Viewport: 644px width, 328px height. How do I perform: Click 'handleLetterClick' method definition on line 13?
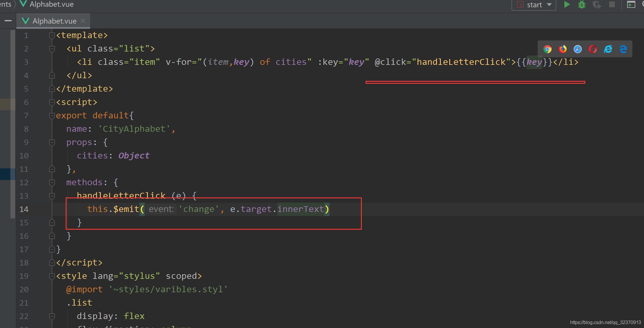121,196
